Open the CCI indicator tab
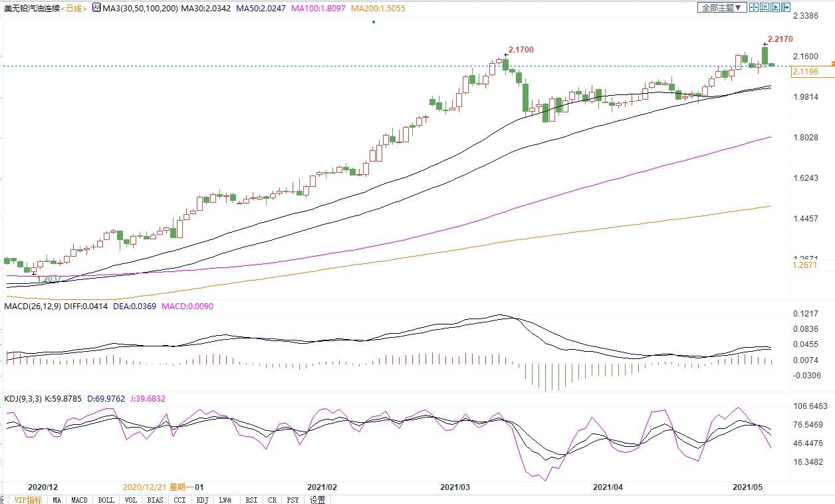 pos(179,499)
